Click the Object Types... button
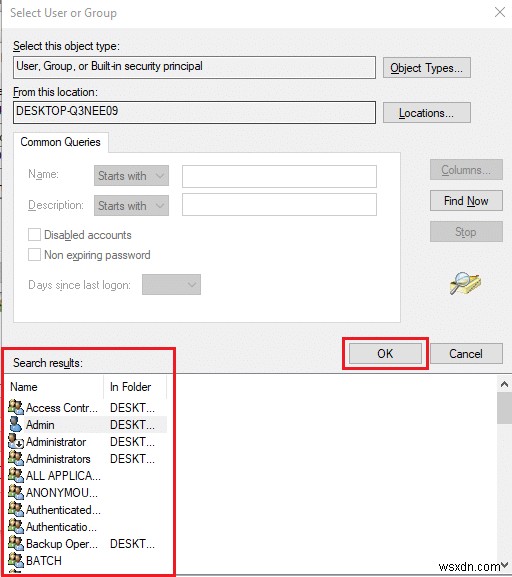Screen dimensions: 512x577 coord(427,68)
